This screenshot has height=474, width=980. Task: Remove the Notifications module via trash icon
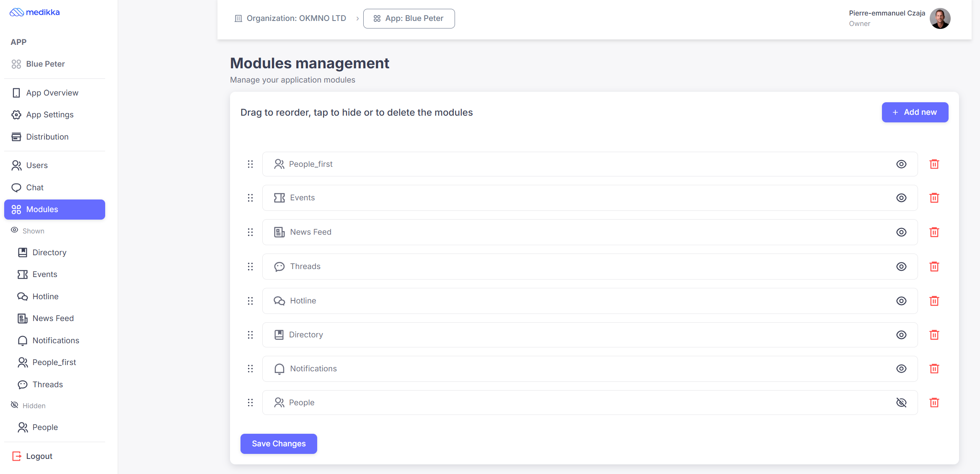point(934,369)
